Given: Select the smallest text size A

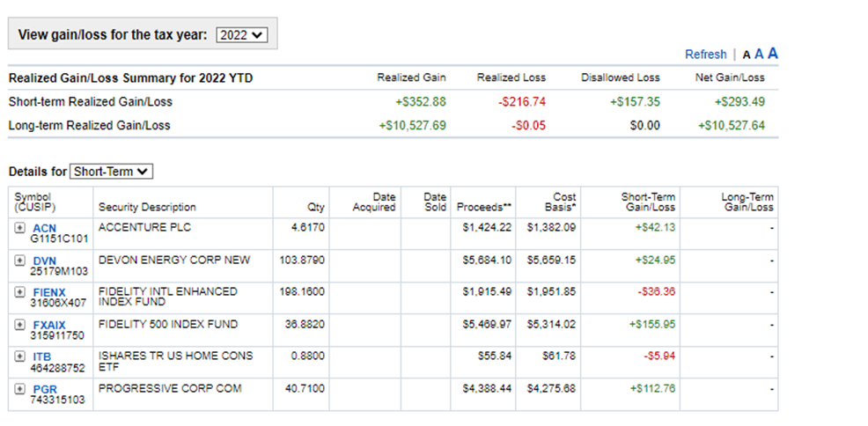Looking at the screenshot, I should pyautogui.click(x=747, y=55).
